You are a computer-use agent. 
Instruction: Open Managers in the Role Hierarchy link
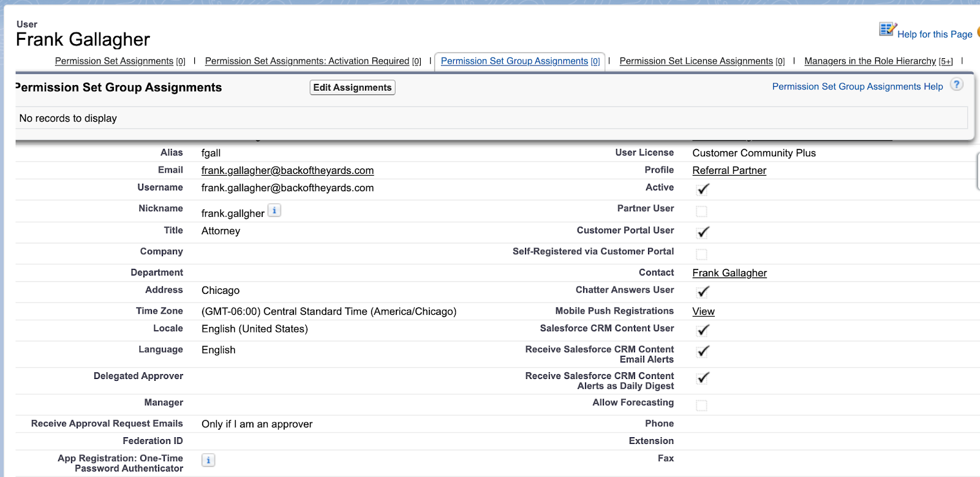point(878,61)
